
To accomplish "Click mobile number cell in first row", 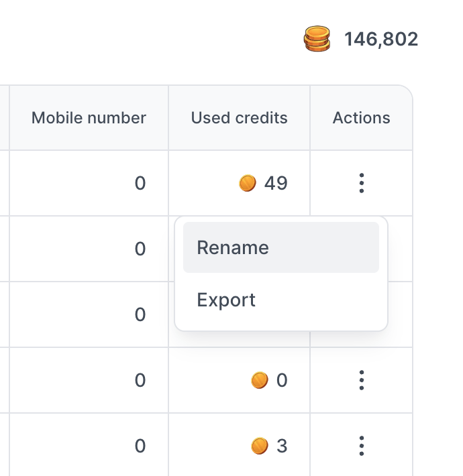I will click(89, 183).
